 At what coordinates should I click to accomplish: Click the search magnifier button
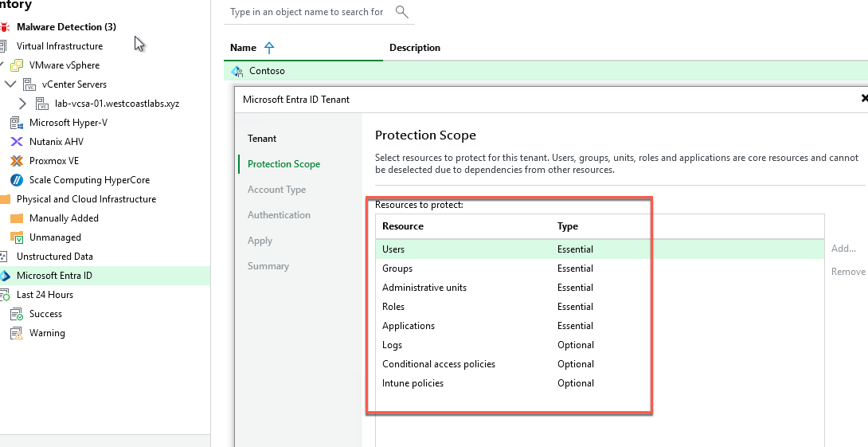click(401, 12)
